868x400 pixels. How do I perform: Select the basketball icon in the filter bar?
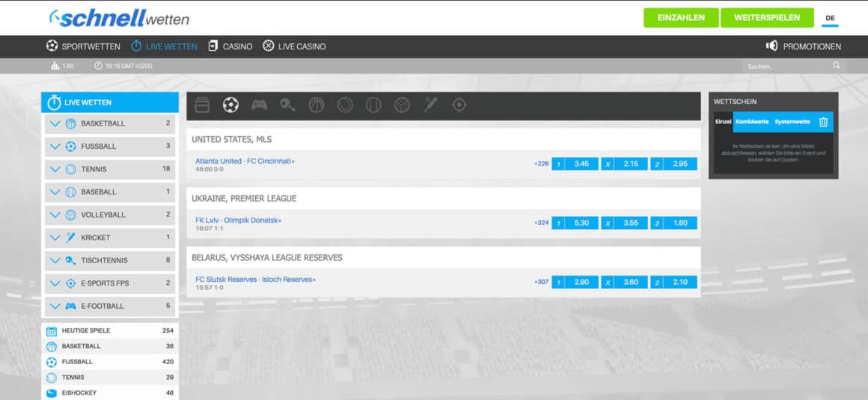pyautogui.click(x=317, y=105)
